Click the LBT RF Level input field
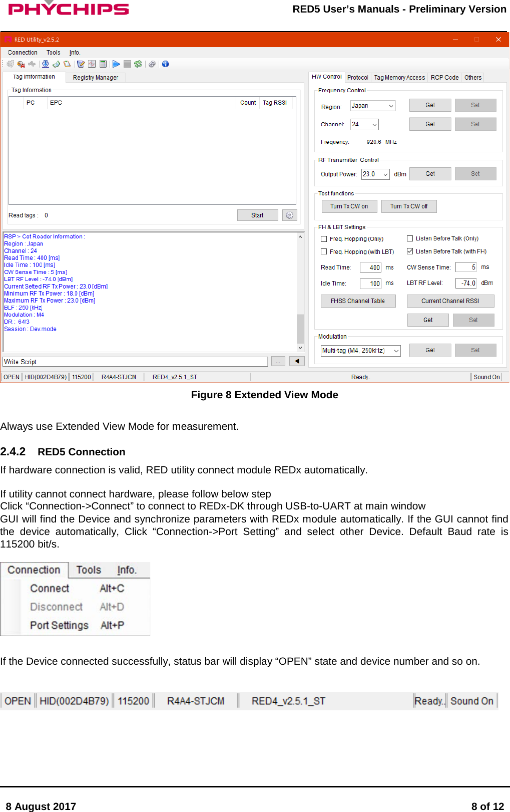 click(x=466, y=284)
